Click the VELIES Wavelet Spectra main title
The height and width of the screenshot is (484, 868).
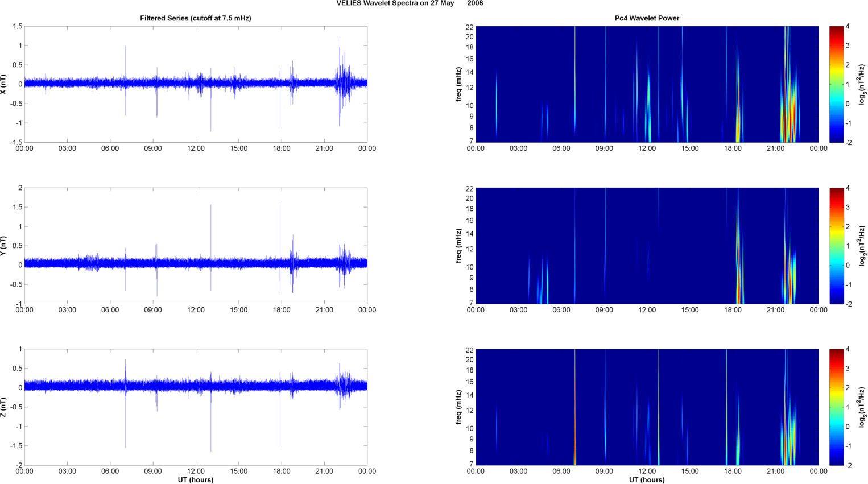click(409, 3)
